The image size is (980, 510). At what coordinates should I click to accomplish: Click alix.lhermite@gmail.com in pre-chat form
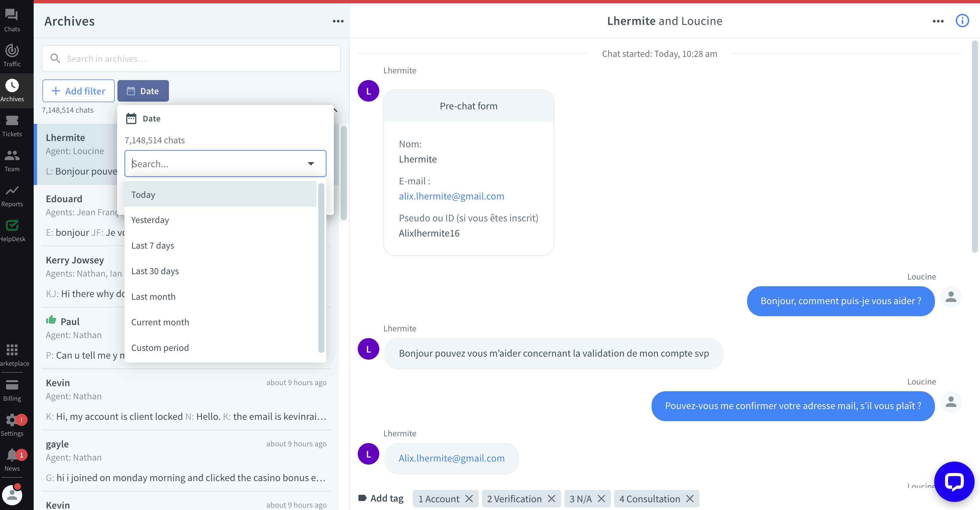[x=451, y=196]
